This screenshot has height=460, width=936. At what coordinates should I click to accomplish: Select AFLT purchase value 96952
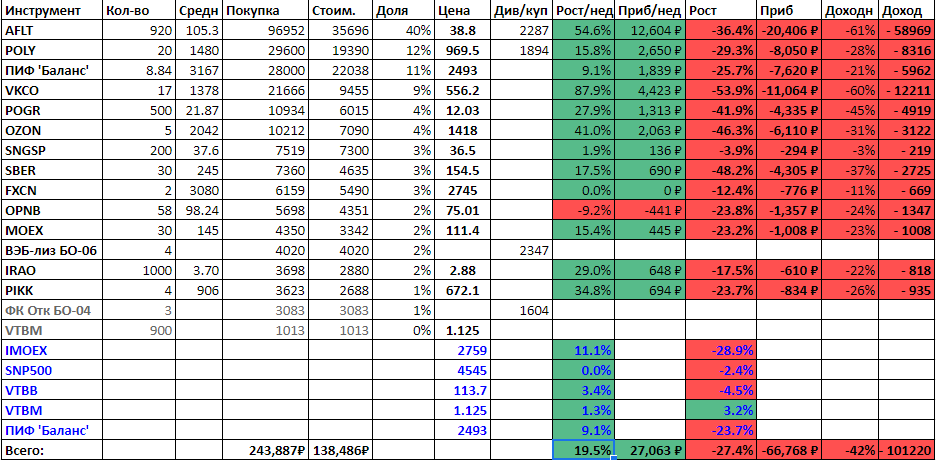[264, 30]
